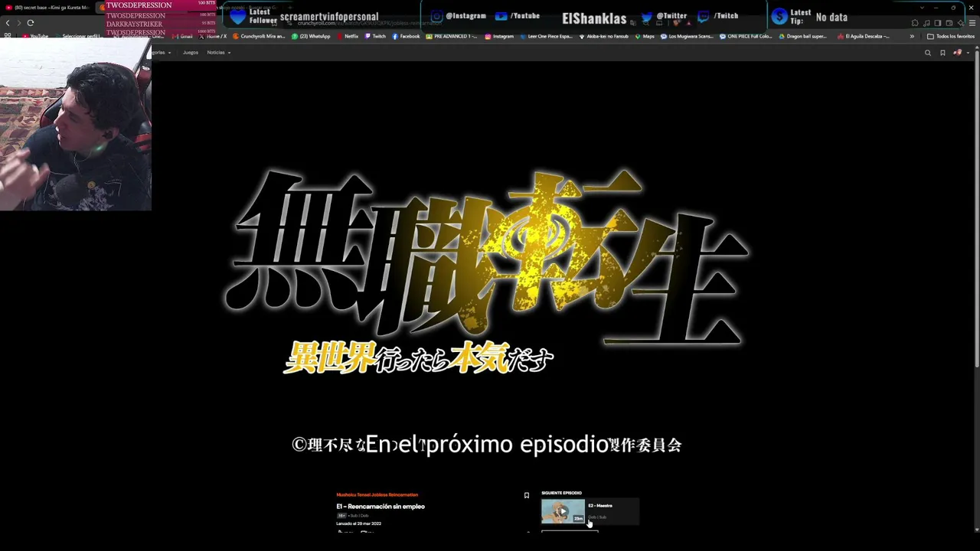Click the E2 - Maestra episode title
Viewport: 980px width, 551px height.
(600, 506)
